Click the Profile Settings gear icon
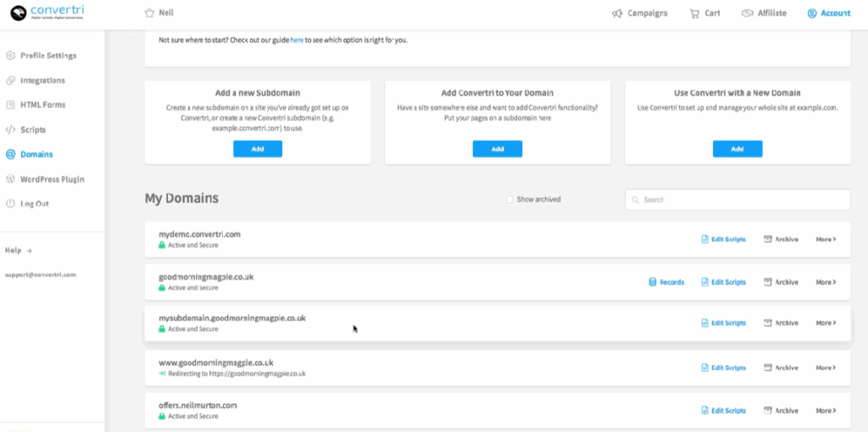The width and height of the screenshot is (868, 432). pyautogui.click(x=10, y=56)
